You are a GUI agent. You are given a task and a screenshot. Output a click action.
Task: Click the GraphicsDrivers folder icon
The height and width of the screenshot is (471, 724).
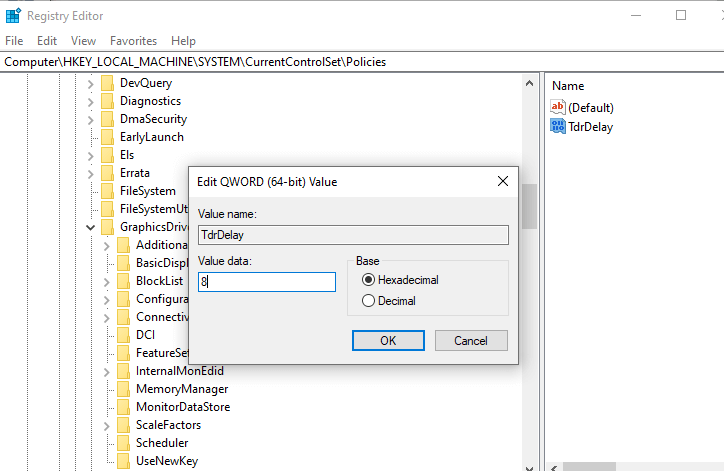tap(107, 227)
